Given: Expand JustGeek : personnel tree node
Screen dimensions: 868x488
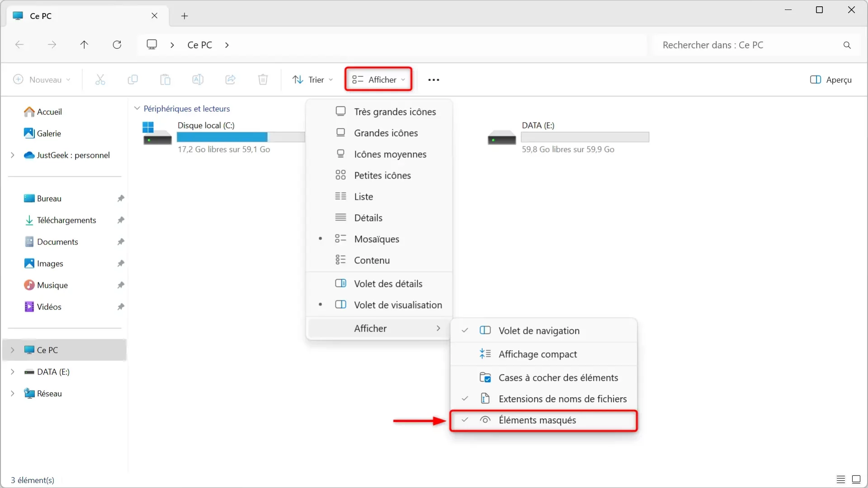Looking at the screenshot, I should [13, 155].
